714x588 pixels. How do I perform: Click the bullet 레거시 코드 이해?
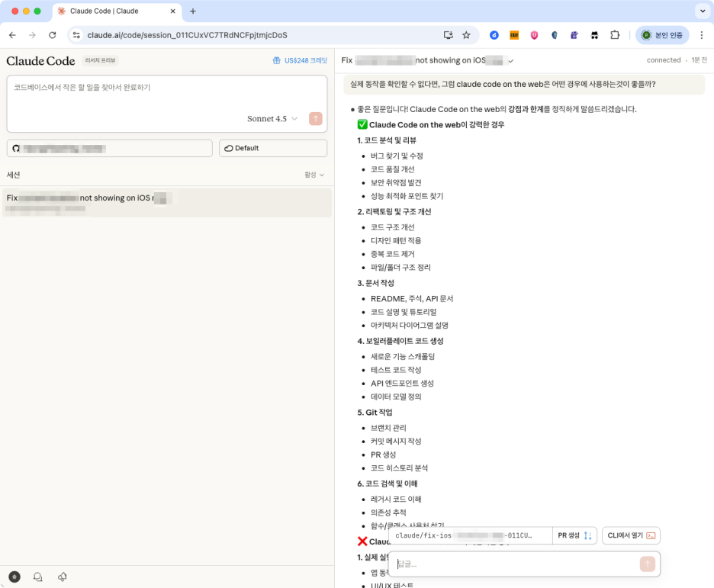coord(396,500)
